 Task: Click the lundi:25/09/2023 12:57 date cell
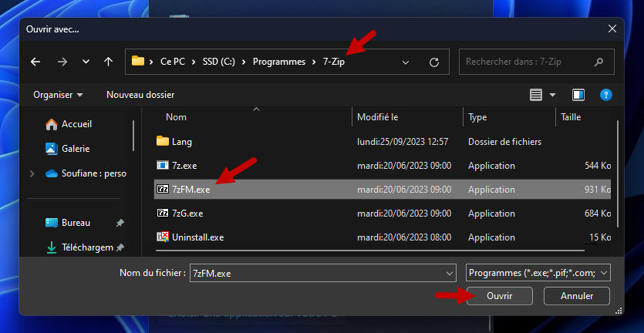coord(403,142)
